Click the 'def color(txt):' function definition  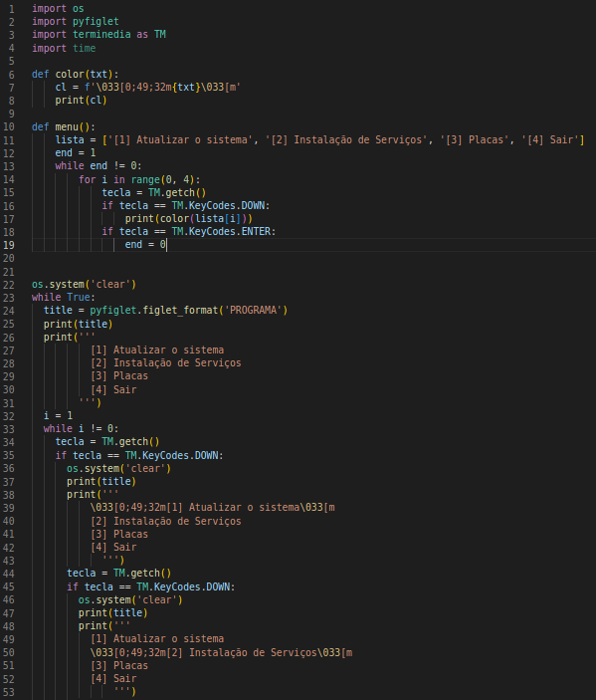[75, 74]
